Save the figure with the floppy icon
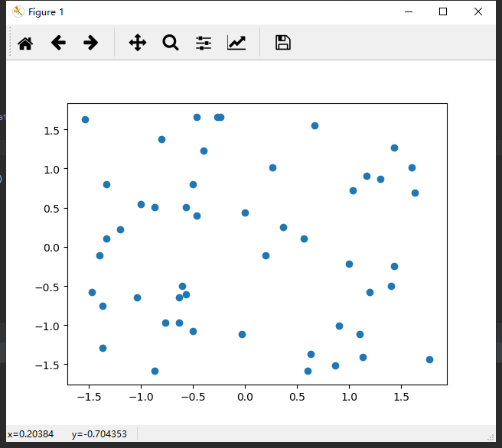 283,43
